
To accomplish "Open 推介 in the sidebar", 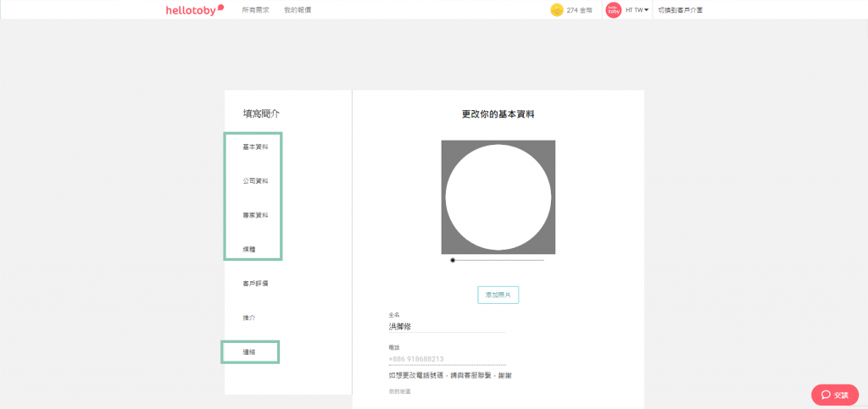I will (x=249, y=318).
